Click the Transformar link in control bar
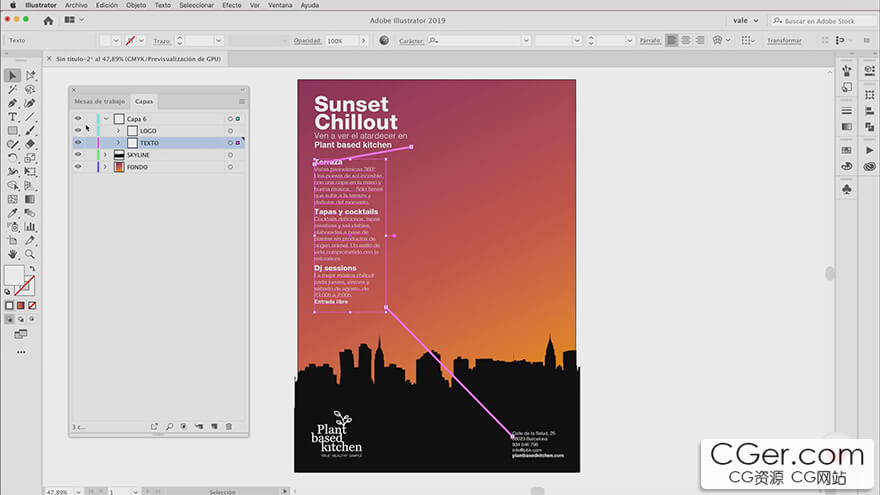Viewport: 880px width, 495px height. [x=784, y=40]
